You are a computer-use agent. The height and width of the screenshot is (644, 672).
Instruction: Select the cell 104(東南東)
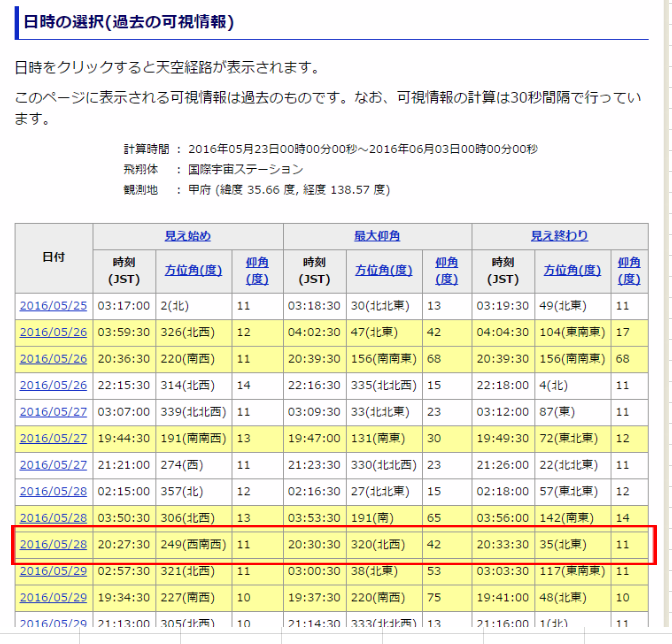tap(573, 332)
